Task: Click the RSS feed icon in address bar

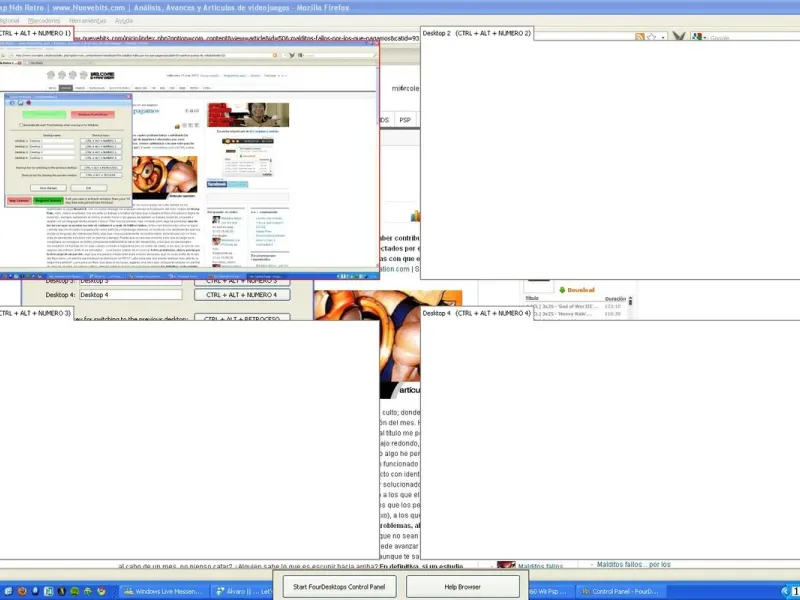Action: click(639, 37)
